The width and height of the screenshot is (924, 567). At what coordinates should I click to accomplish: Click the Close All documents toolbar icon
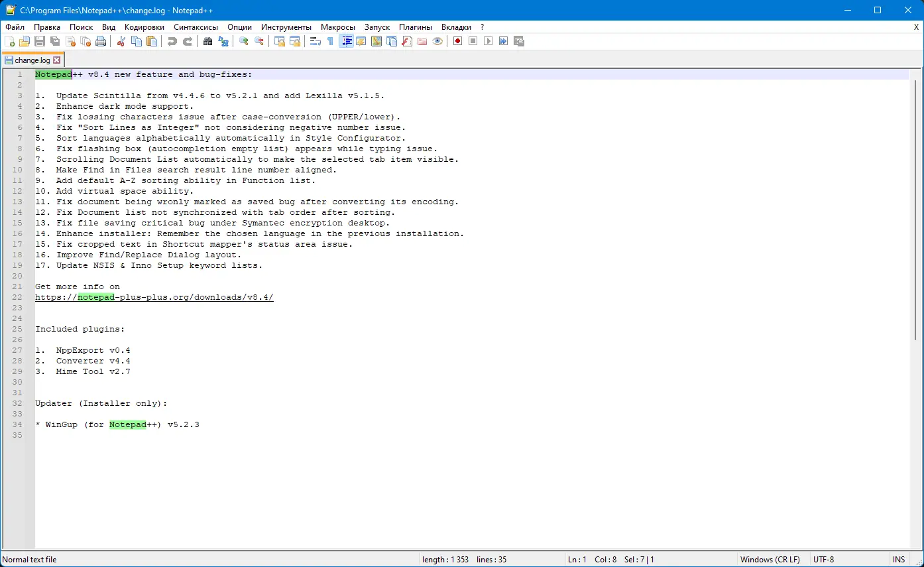86,41
